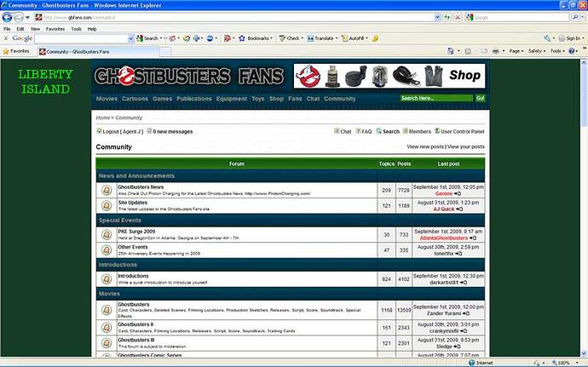
Task: Click the PKE Surge 2009 forum status icon
Action: pos(107,235)
